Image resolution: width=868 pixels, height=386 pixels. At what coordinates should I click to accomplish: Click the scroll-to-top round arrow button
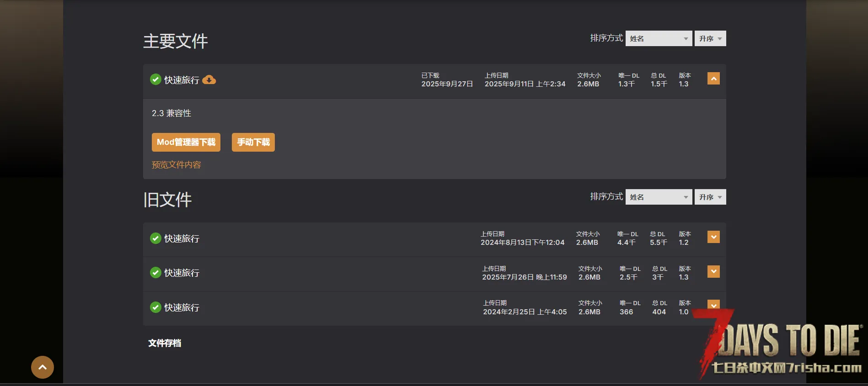pyautogui.click(x=43, y=367)
